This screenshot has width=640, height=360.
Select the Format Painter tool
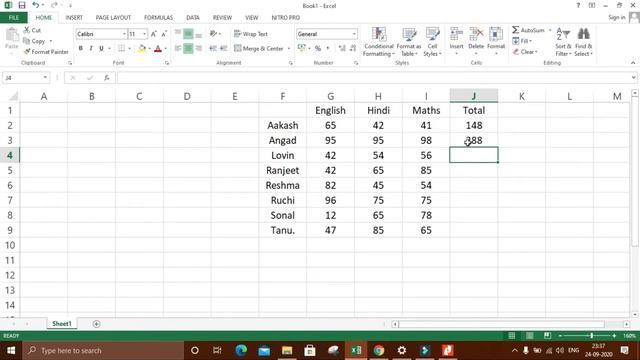pyautogui.click(x=46, y=52)
